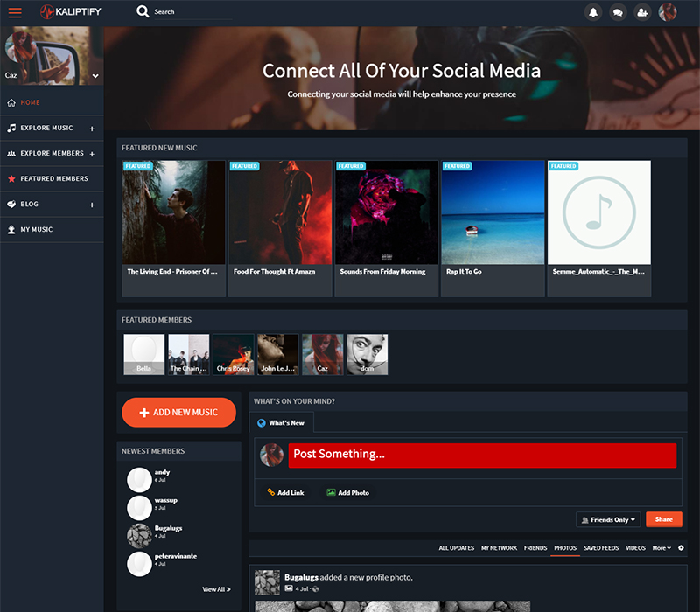Switch to the Photos feed tab
This screenshot has height=612, width=700.
coord(564,548)
